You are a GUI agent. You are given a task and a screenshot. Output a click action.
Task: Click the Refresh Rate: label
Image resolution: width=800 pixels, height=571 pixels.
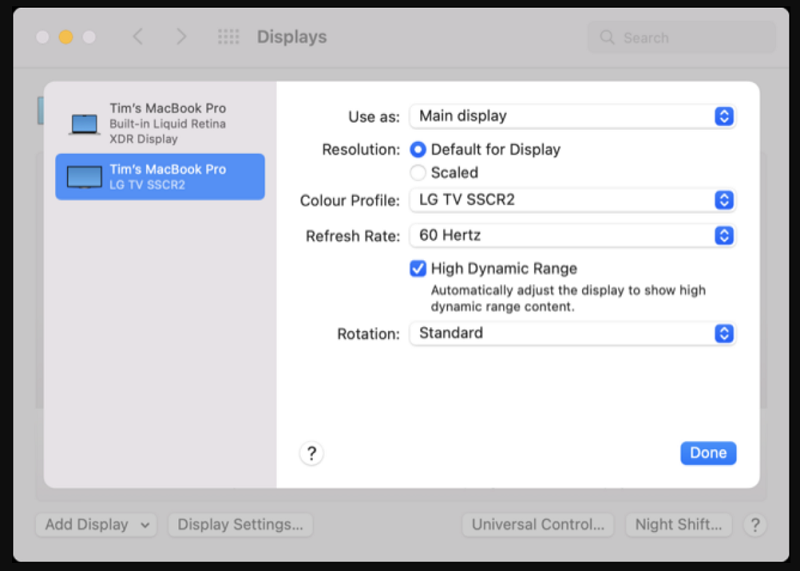(353, 236)
